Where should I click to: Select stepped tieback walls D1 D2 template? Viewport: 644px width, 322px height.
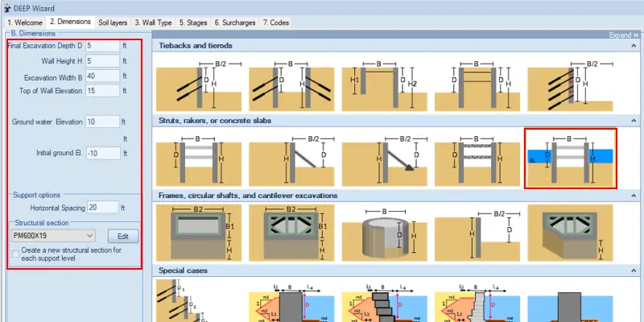coord(199,300)
